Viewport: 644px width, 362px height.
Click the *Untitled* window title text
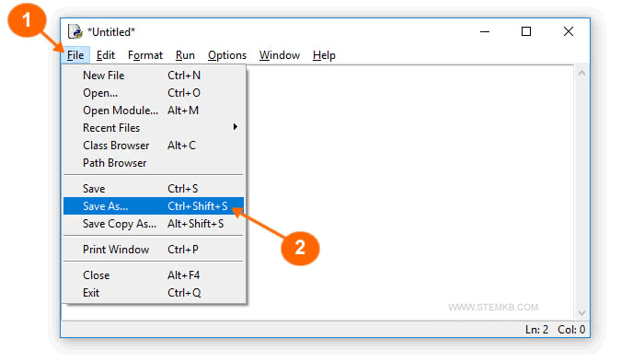111,32
